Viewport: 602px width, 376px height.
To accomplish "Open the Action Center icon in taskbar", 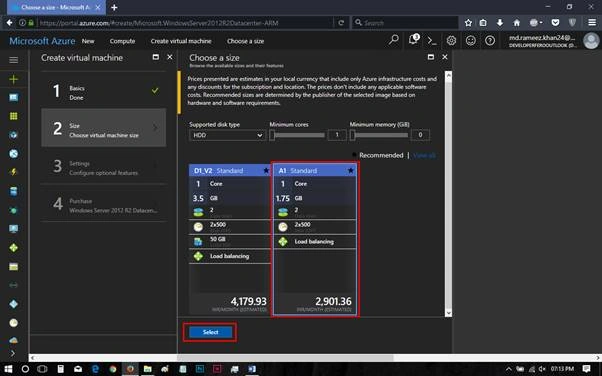I will point(586,369).
